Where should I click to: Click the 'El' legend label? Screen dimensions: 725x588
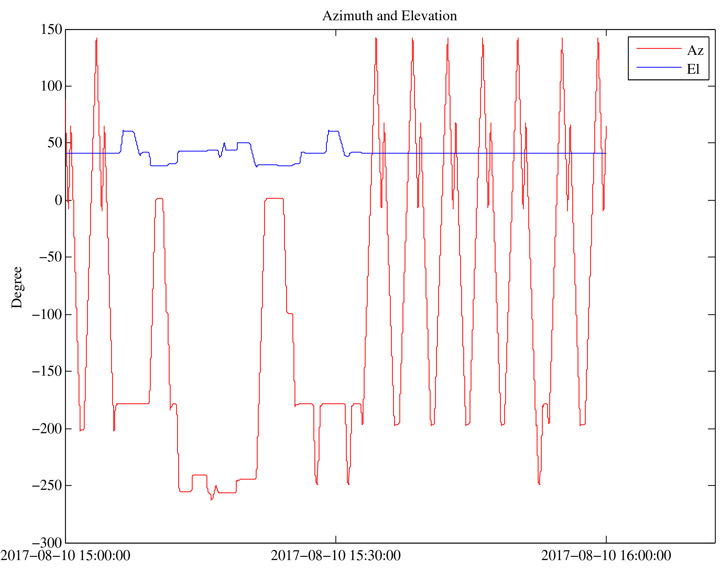693,69
